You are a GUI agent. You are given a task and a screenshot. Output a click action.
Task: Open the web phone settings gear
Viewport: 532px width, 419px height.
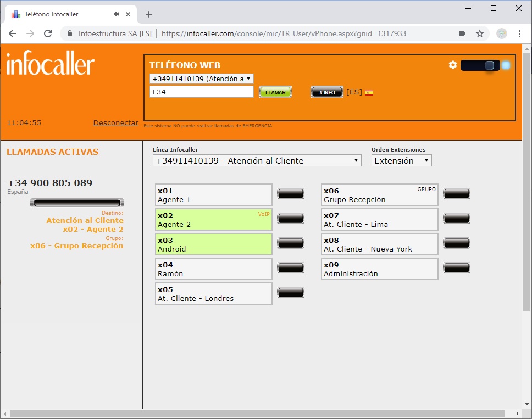click(x=453, y=65)
